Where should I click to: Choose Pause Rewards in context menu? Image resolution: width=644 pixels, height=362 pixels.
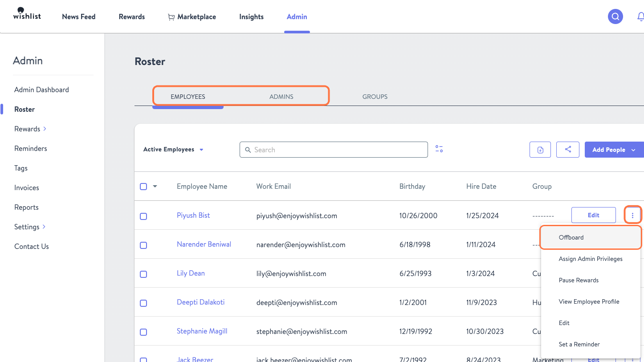[x=591, y=280]
